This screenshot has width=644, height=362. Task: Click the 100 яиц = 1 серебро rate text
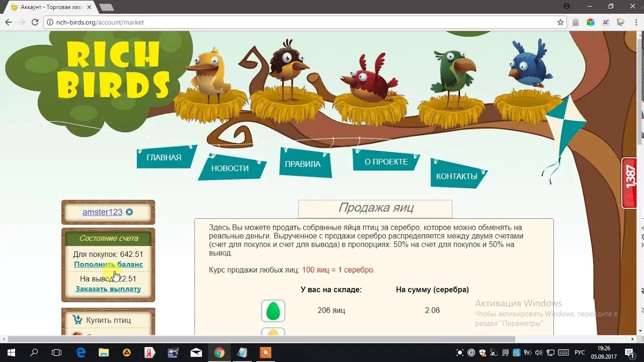[338, 270]
